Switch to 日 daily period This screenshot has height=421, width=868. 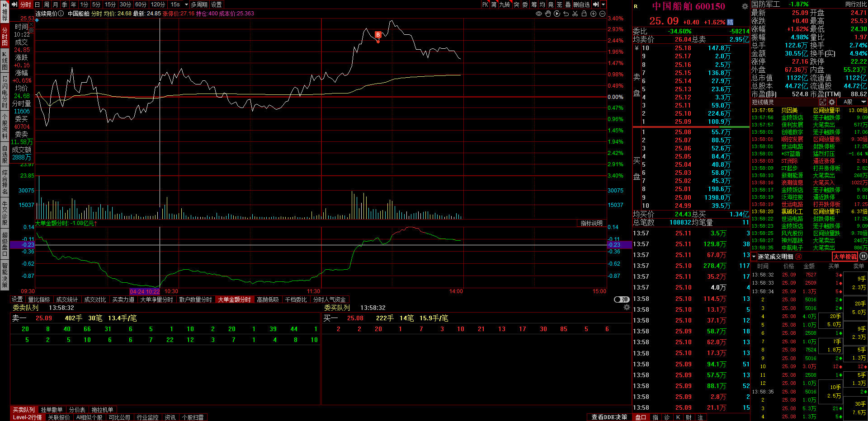coord(38,5)
